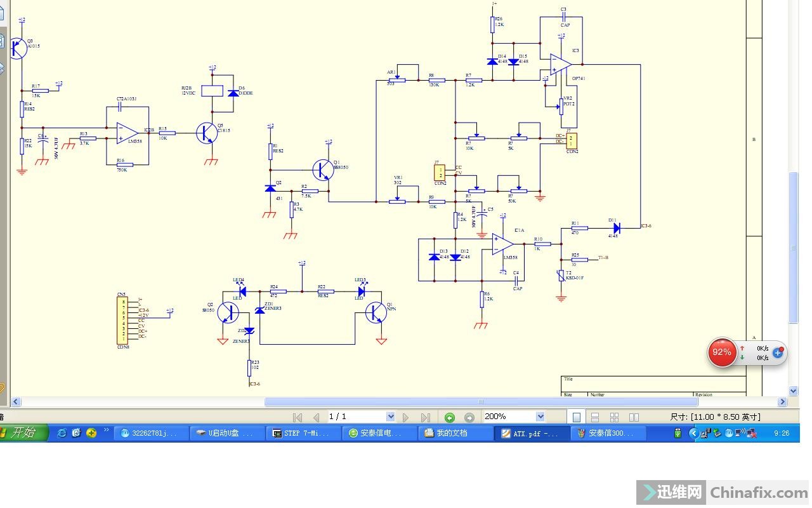Open the 200% zoom level dropdown
812x508 pixels.
tap(540, 417)
